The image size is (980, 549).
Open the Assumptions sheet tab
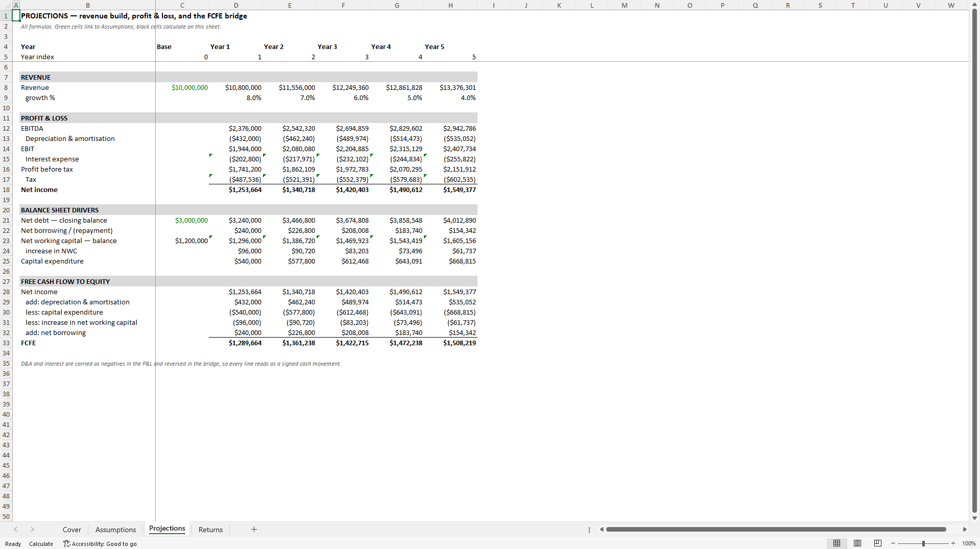tap(116, 530)
